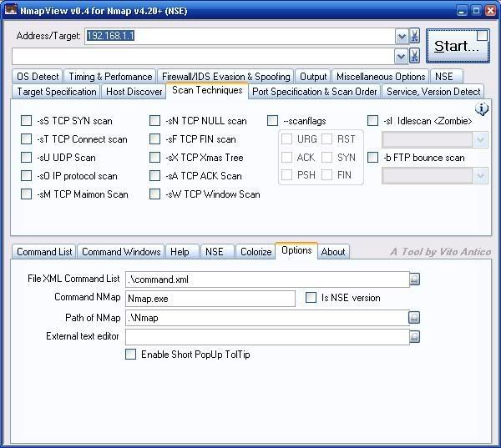Click the browse icon for File XML Command List
The width and height of the screenshot is (501, 448).
pyautogui.click(x=414, y=279)
